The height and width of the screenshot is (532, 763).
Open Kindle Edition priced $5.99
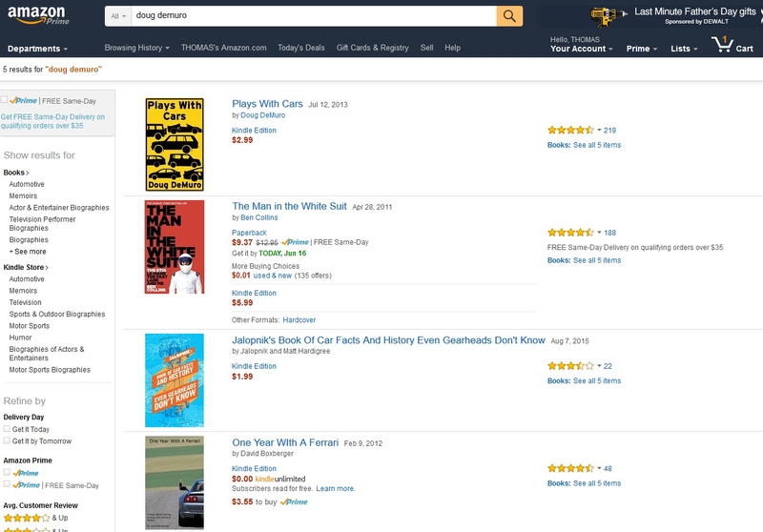[254, 293]
